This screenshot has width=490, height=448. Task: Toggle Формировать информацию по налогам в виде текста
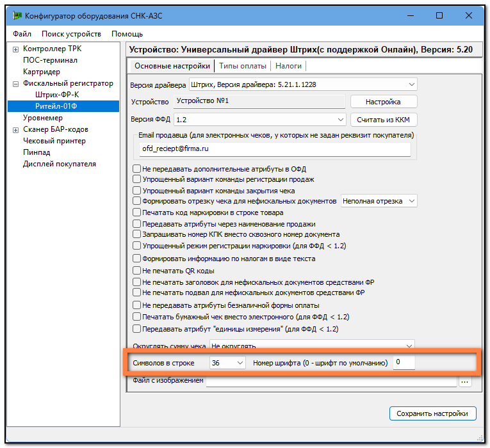[136, 259]
